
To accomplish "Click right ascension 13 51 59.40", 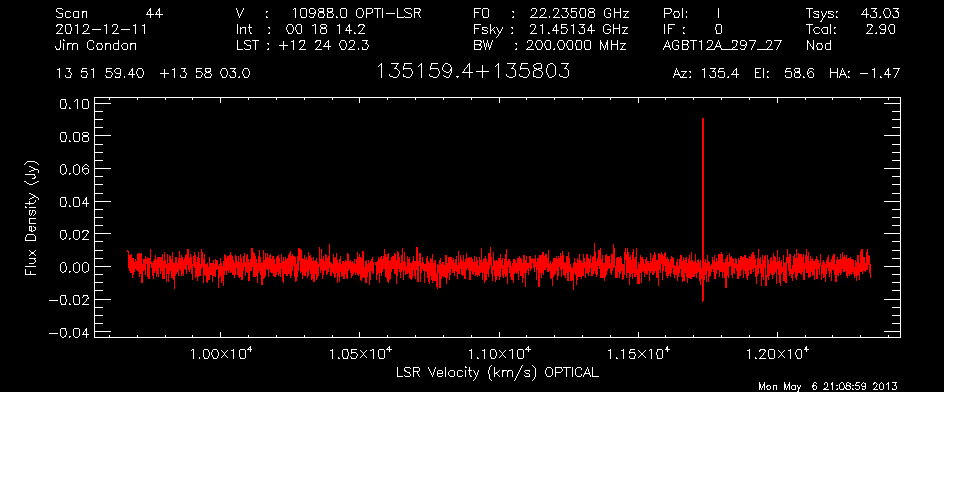I will pyautogui.click(x=100, y=74).
